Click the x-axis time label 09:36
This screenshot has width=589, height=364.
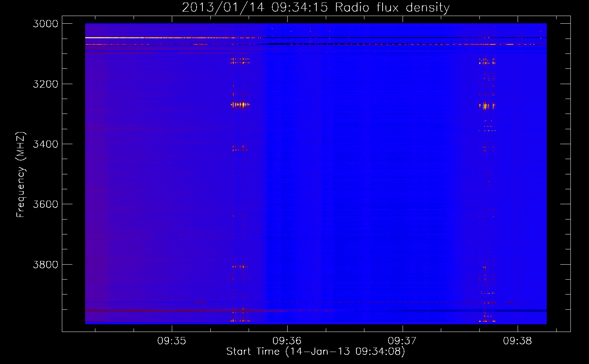tap(287, 341)
